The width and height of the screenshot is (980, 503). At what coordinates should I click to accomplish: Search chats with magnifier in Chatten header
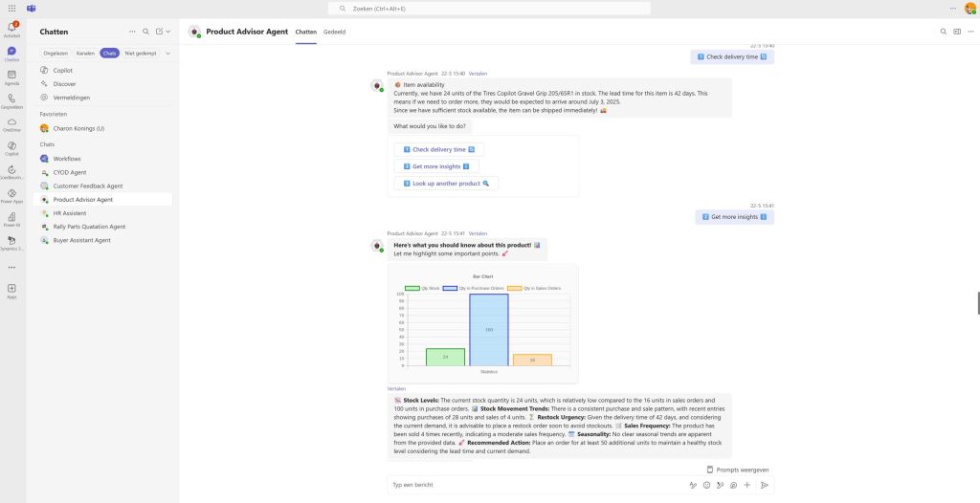(145, 32)
